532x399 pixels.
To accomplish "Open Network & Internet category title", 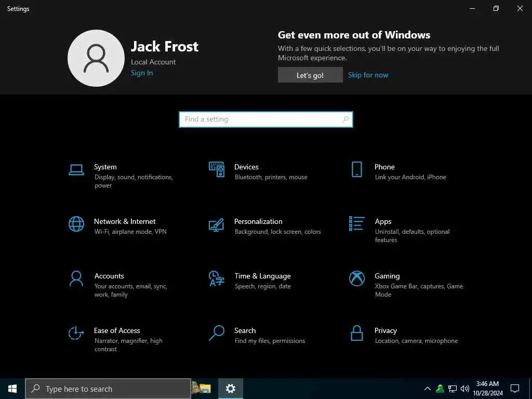I will tap(125, 221).
